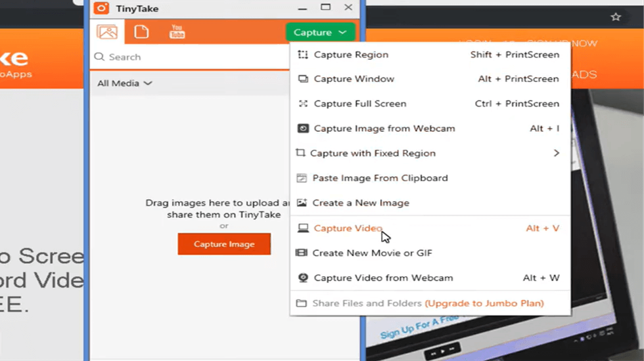Click the Capture Window icon
This screenshot has height=361, width=644.
coord(303,79)
